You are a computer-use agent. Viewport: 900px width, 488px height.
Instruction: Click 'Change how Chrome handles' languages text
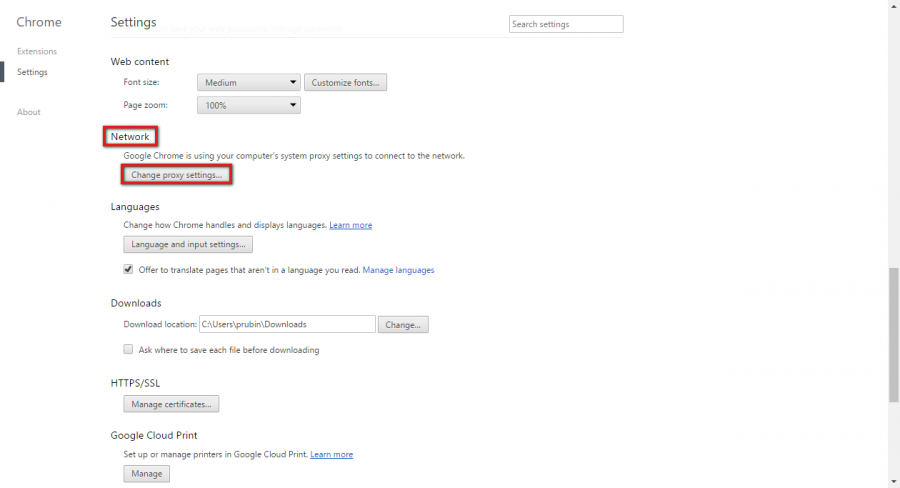(x=225, y=225)
